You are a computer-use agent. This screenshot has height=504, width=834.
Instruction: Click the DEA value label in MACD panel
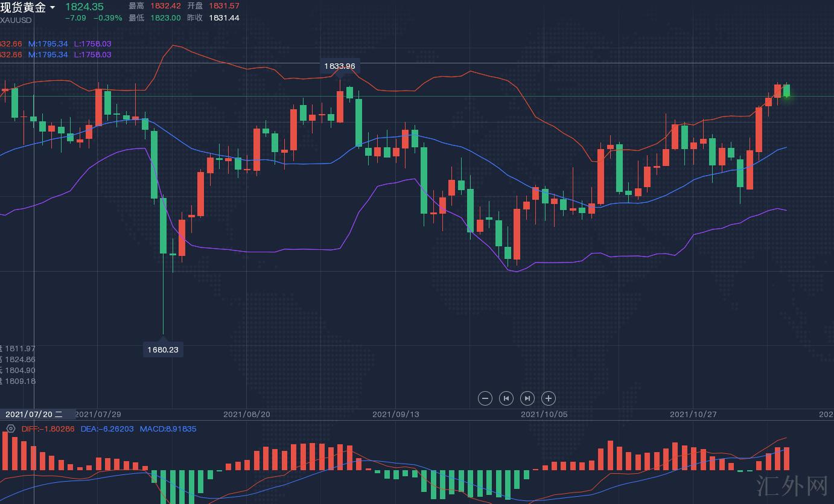click(107, 429)
